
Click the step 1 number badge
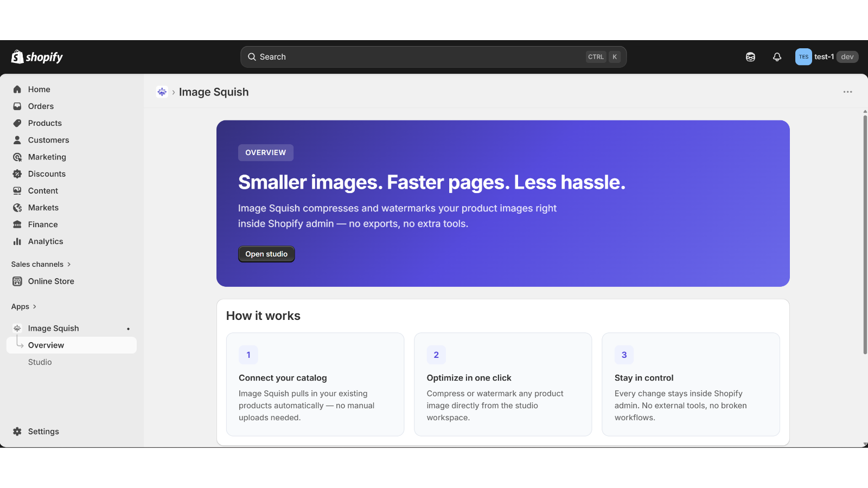pos(248,355)
